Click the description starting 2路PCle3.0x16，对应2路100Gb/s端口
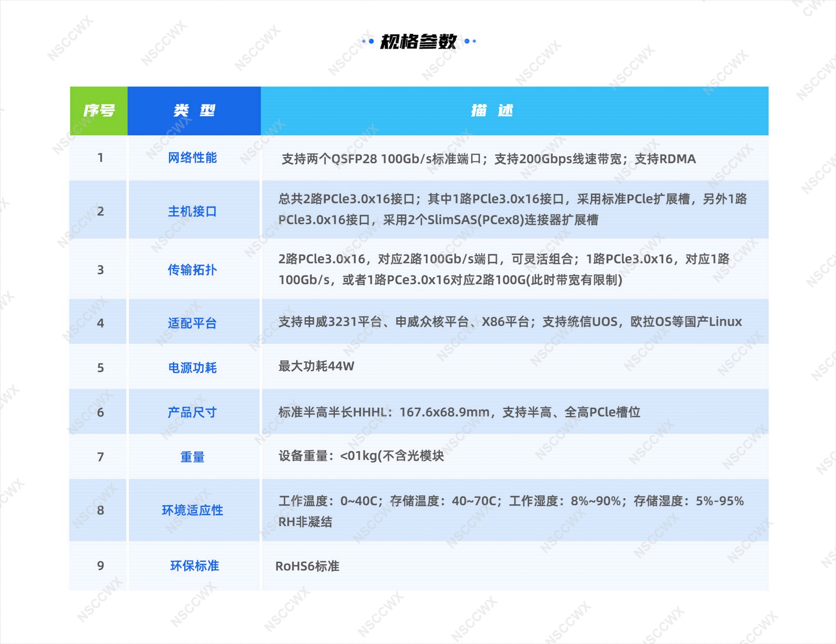The image size is (836, 644). (x=504, y=269)
